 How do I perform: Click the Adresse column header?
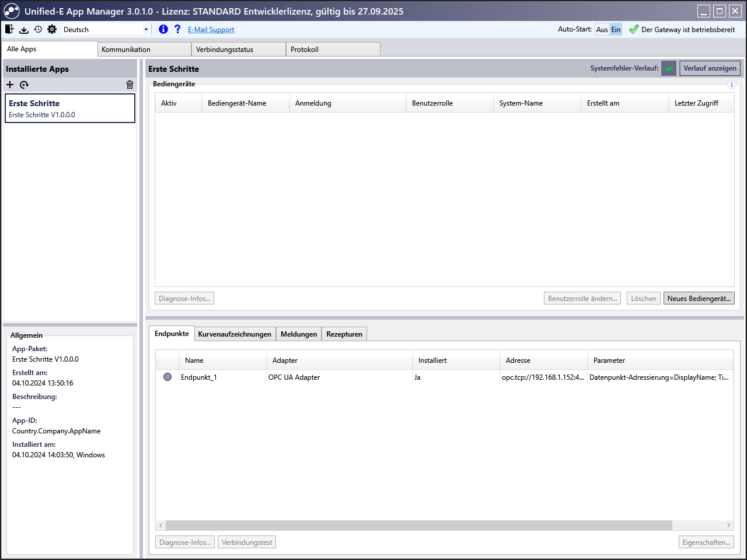coord(544,360)
